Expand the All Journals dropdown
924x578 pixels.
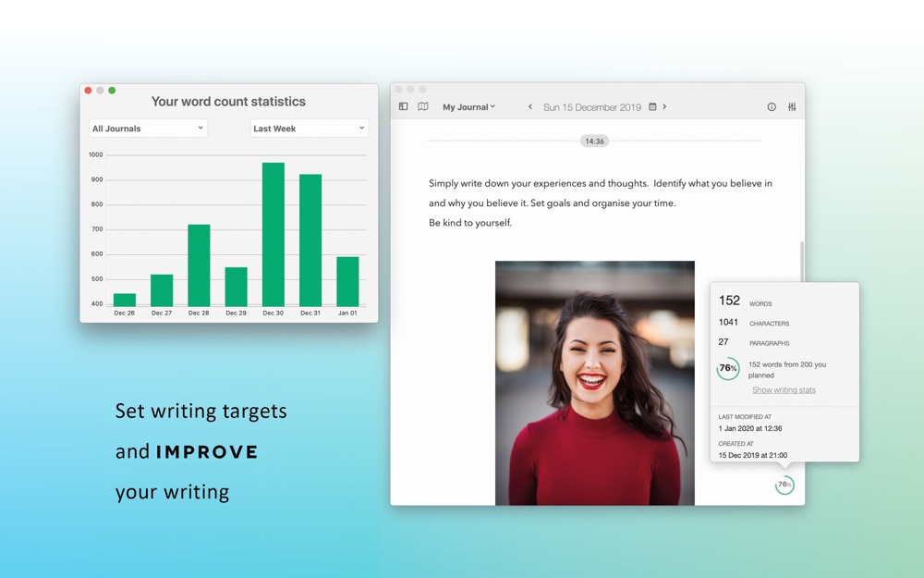[148, 128]
